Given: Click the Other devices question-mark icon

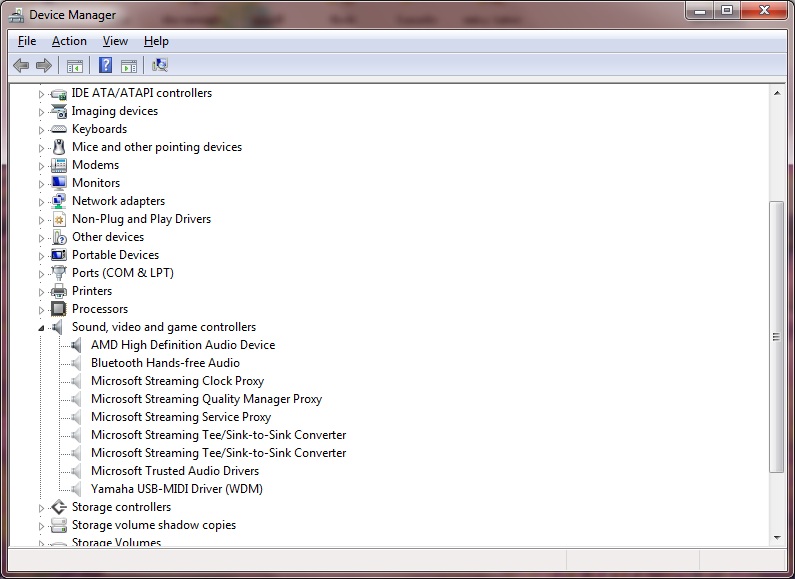Looking at the screenshot, I should (x=59, y=237).
